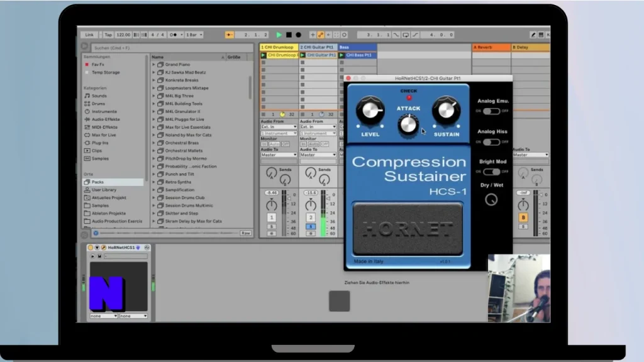Image resolution: width=644 pixels, height=362 pixels.
Task: Open User Library in browser
Action: pos(104,190)
